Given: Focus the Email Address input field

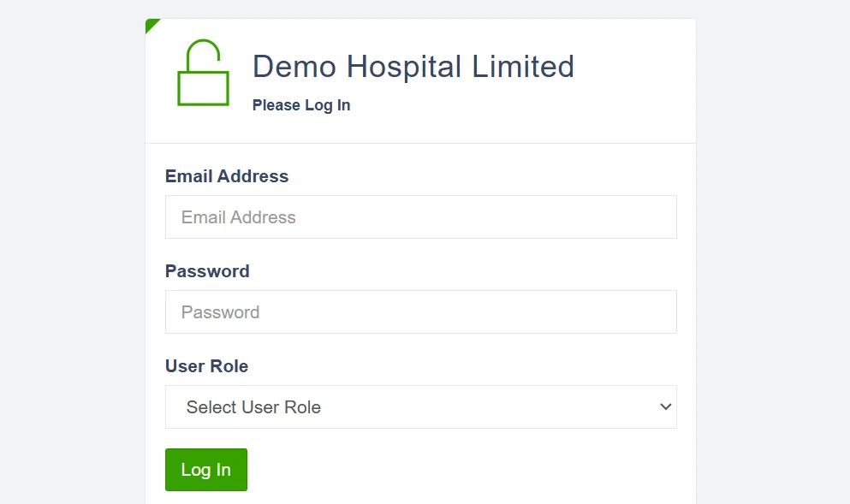Looking at the screenshot, I should click(x=420, y=217).
